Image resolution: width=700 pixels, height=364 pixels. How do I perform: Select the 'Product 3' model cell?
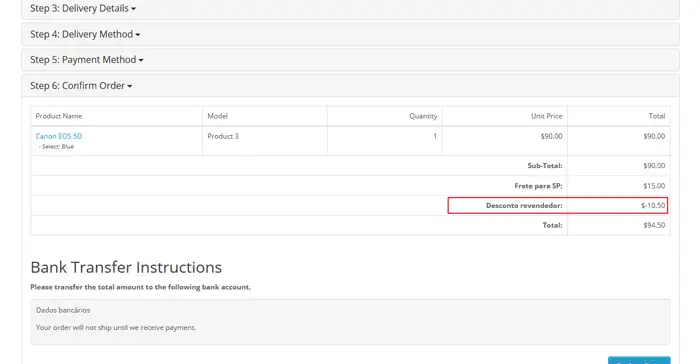(223, 136)
